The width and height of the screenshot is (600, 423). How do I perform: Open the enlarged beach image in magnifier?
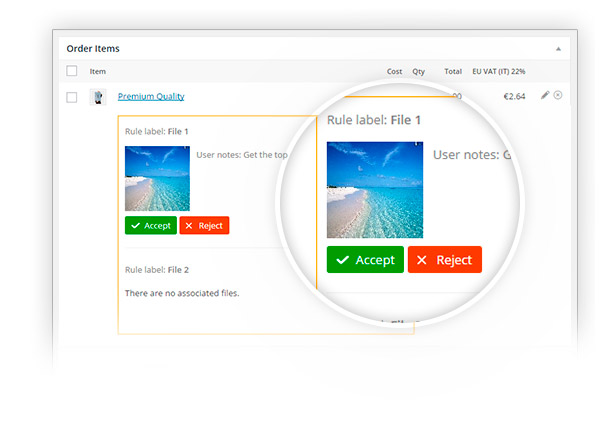click(368, 189)
